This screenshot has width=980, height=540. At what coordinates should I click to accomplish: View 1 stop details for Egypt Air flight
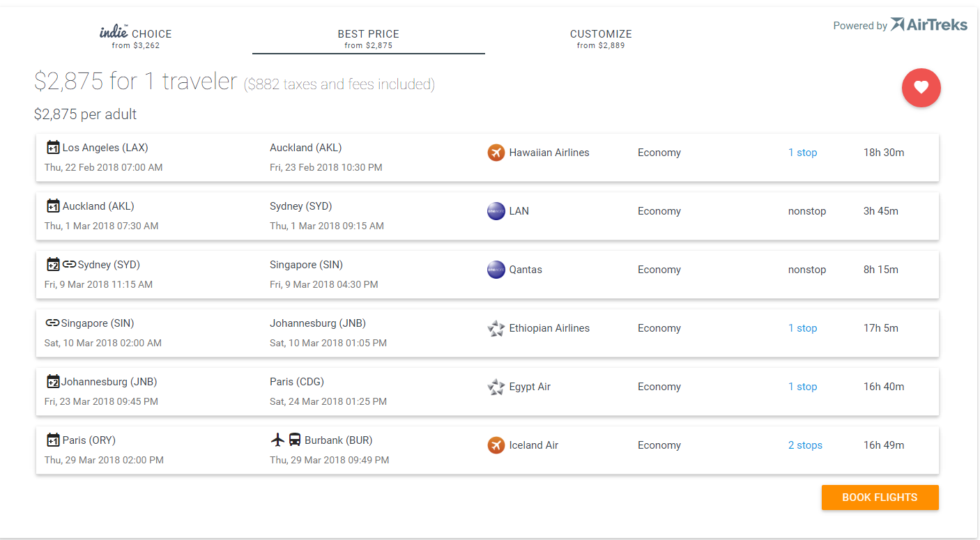(x=802, y=387)
